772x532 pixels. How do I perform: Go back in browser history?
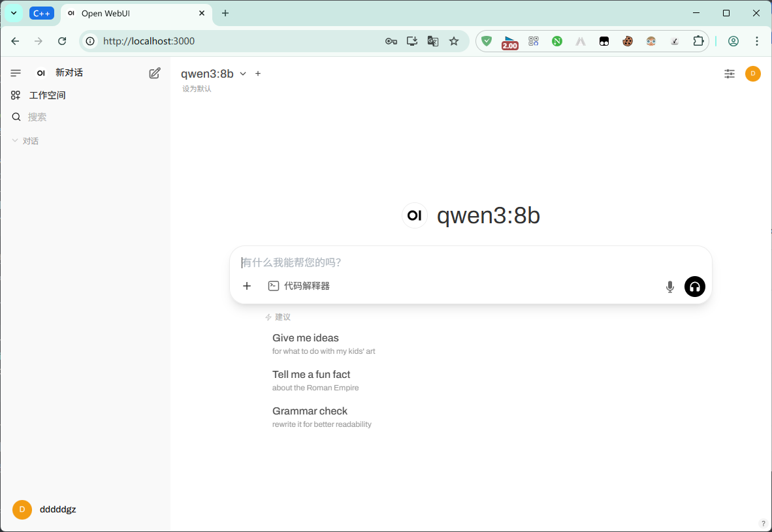(15, 41)
